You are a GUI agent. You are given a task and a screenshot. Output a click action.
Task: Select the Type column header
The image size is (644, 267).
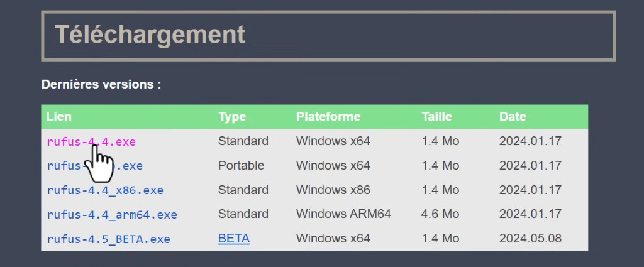tap(232, 117)
